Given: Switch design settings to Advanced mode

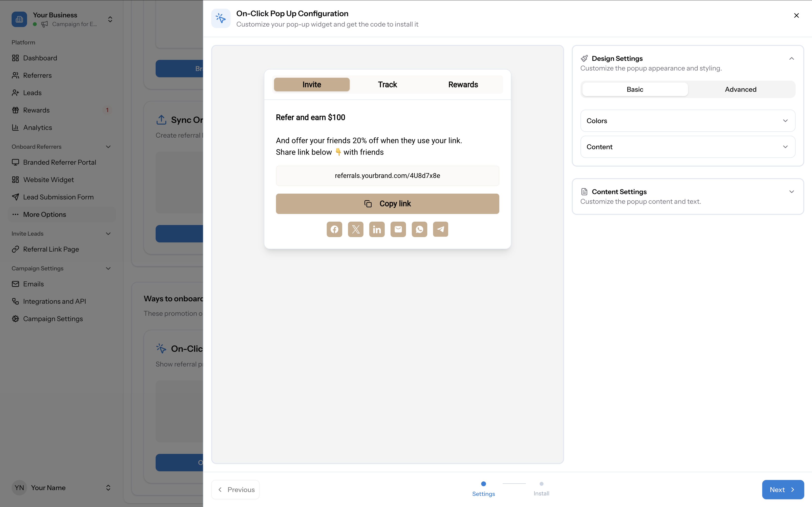Looking at the screenshot, I should coord(740,89).
